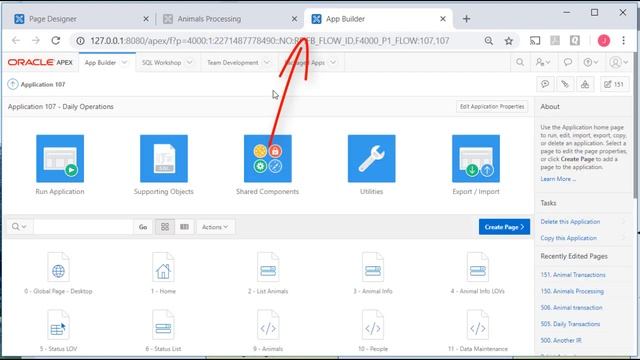Open page 6 - Status List icon

(163, 325)
